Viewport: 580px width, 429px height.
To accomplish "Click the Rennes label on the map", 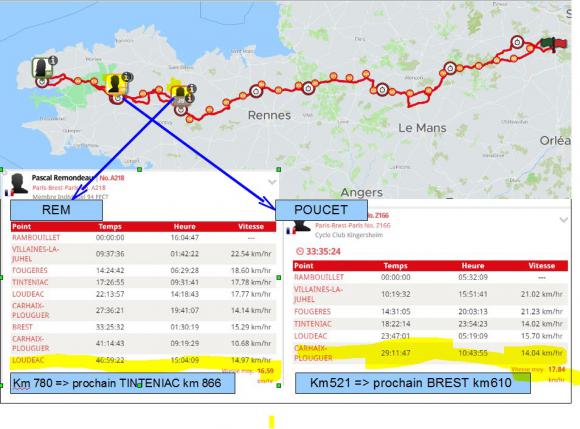I will (269, 115).
